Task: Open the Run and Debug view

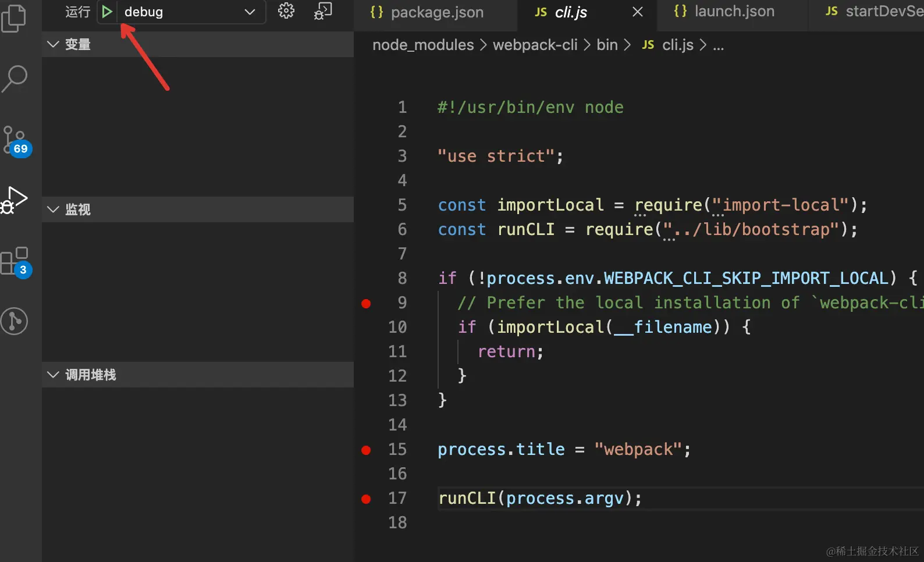Action: pyautogui.click(x=15, y=201)
